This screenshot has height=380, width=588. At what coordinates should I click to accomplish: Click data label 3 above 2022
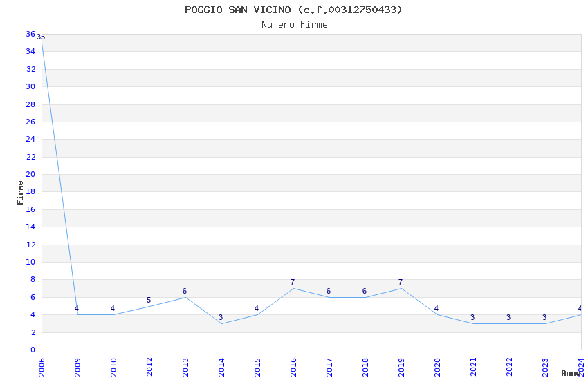pos(508,317)
